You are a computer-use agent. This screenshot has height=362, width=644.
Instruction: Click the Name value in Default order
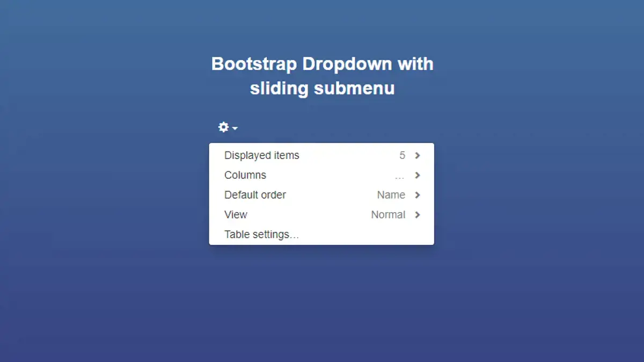391,195
